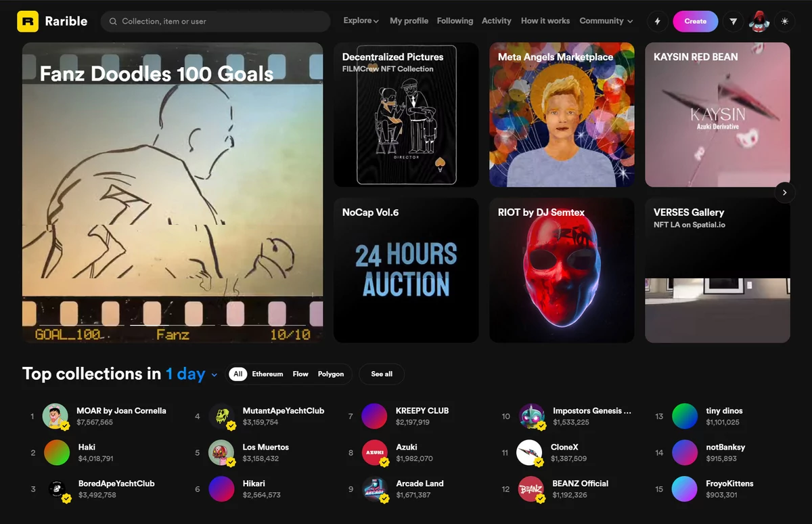Click the Rarible logo icon
812x524 pixels.
click(x=28, y=21)
